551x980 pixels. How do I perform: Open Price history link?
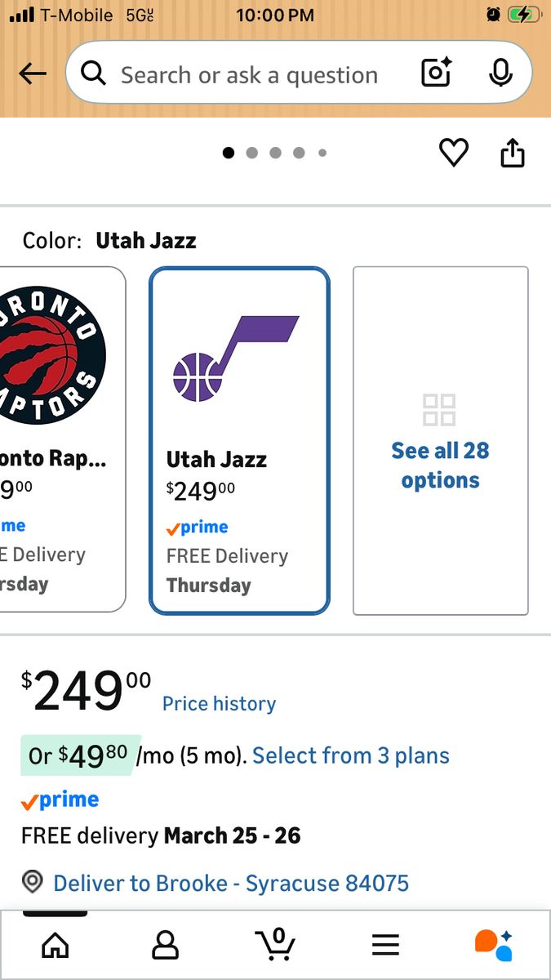[219, 704]
